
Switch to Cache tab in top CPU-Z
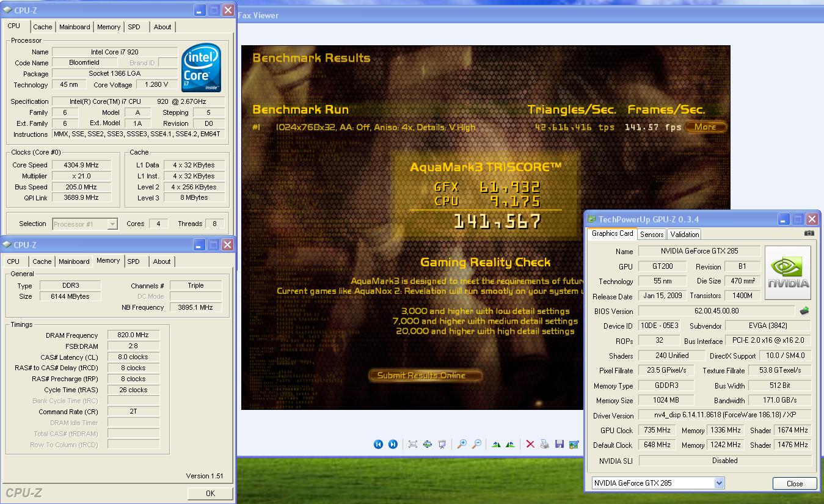click(x=43, y=27)
